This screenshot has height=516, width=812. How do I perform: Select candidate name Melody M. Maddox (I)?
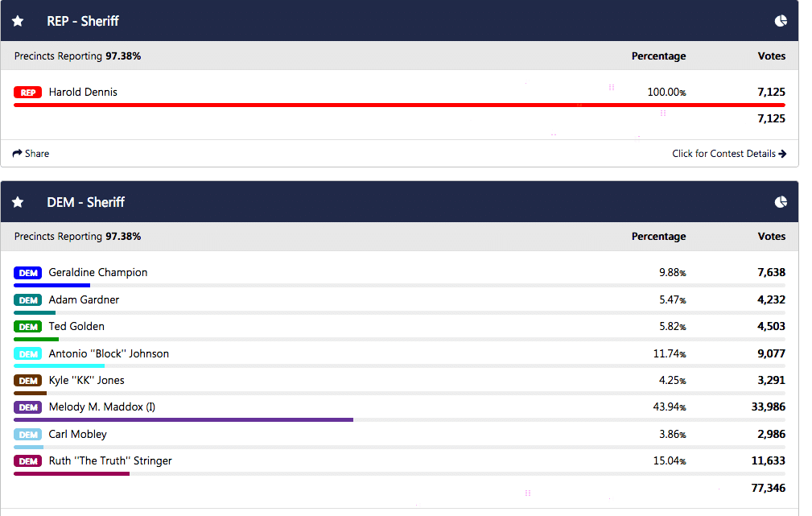(102, 407)
